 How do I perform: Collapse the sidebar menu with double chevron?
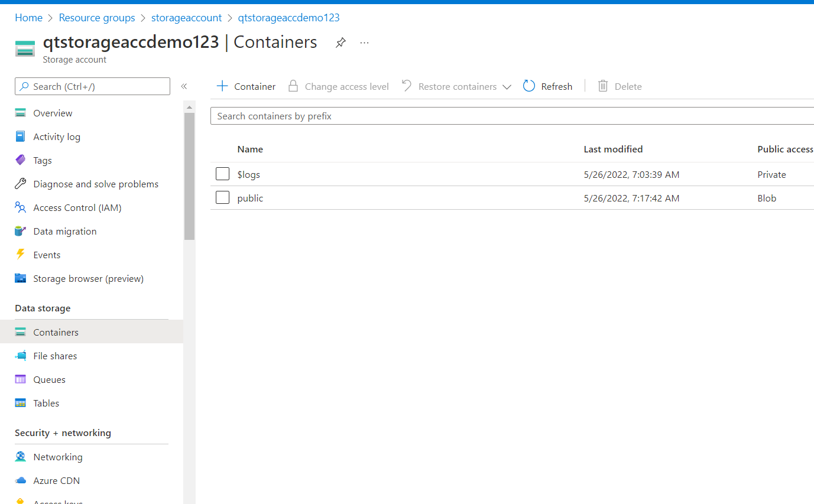pyautogui.click(x=184, y=86)
